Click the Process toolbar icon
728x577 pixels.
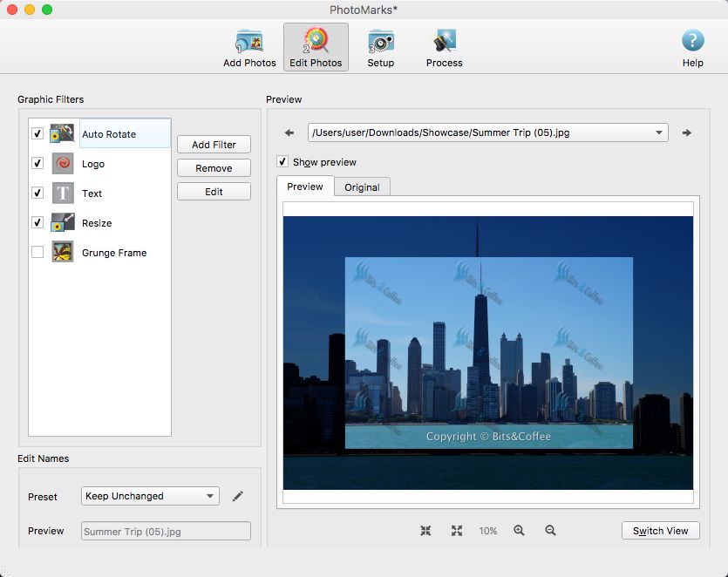(x=445, y=48)
